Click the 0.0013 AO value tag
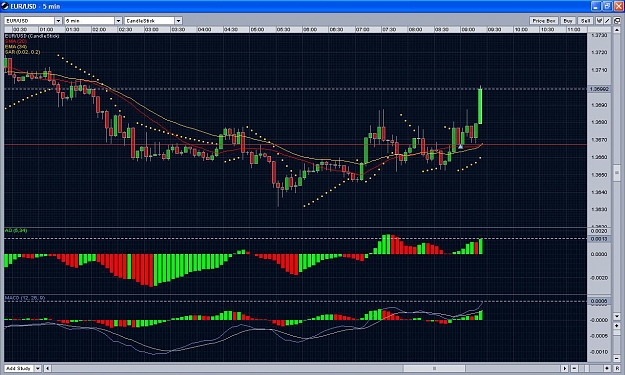The width and height of the screenshot is (625, 375). tap(599, 239)
